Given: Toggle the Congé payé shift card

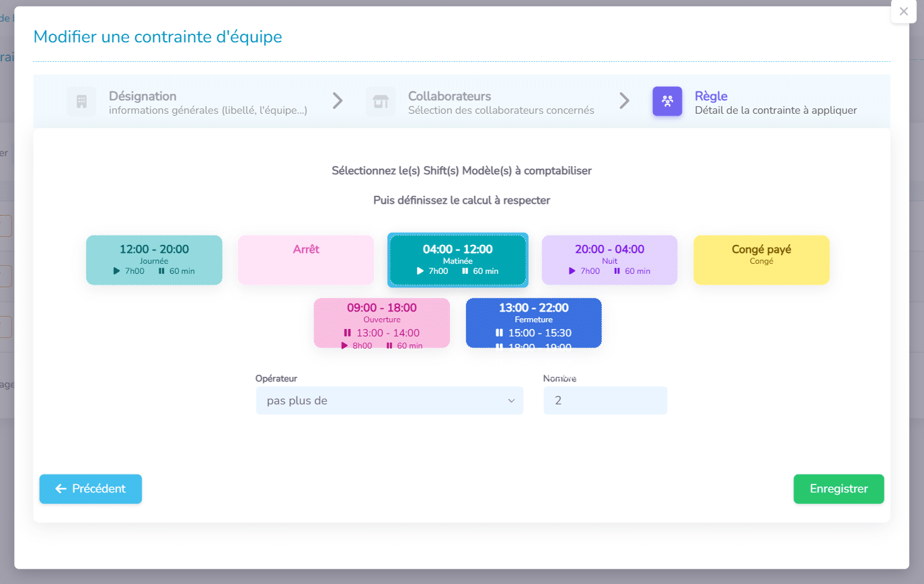Looking at the screenshot, I should 762,260.
